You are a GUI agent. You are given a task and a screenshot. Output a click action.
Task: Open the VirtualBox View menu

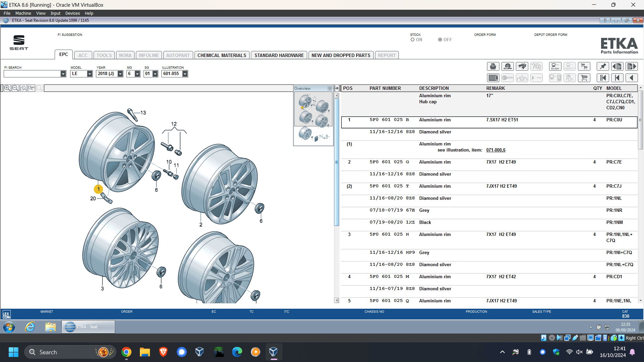(x=41, y=13)
